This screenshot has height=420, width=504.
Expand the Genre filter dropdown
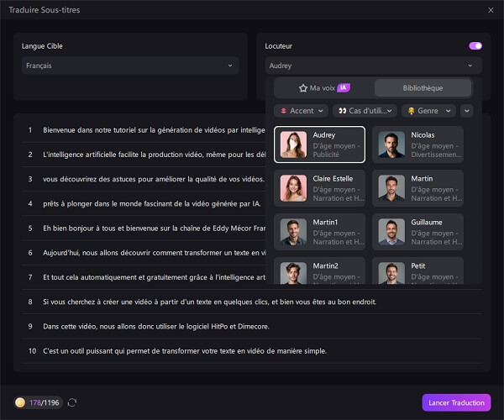click(428, 110)
